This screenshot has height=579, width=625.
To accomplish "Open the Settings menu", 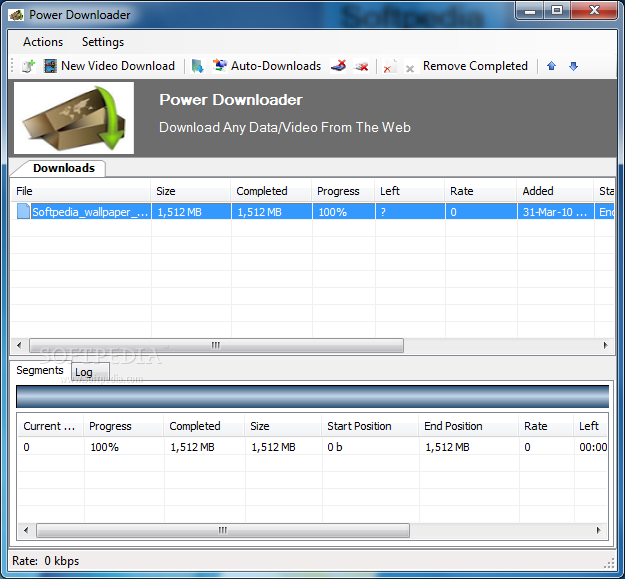I will point(103,42).
